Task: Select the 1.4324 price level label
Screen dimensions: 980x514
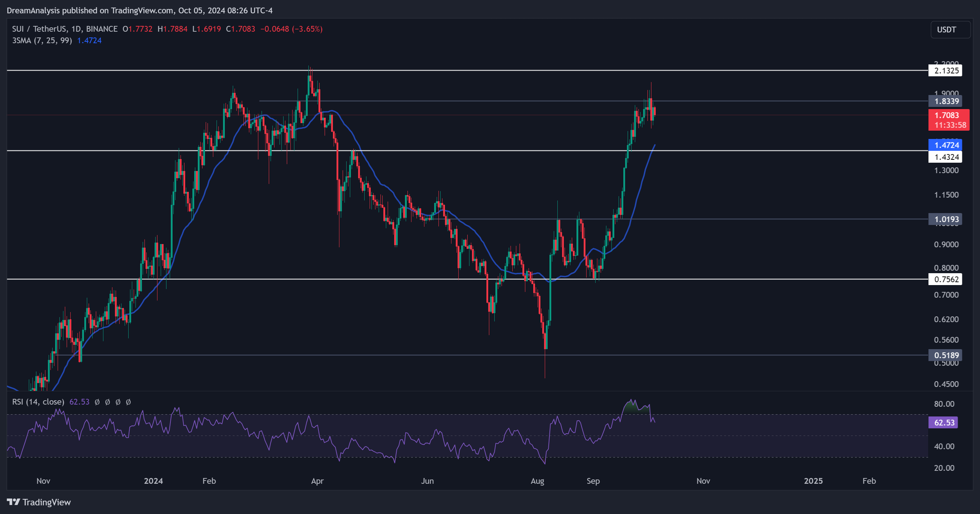Action: click(x=945, y=157)
